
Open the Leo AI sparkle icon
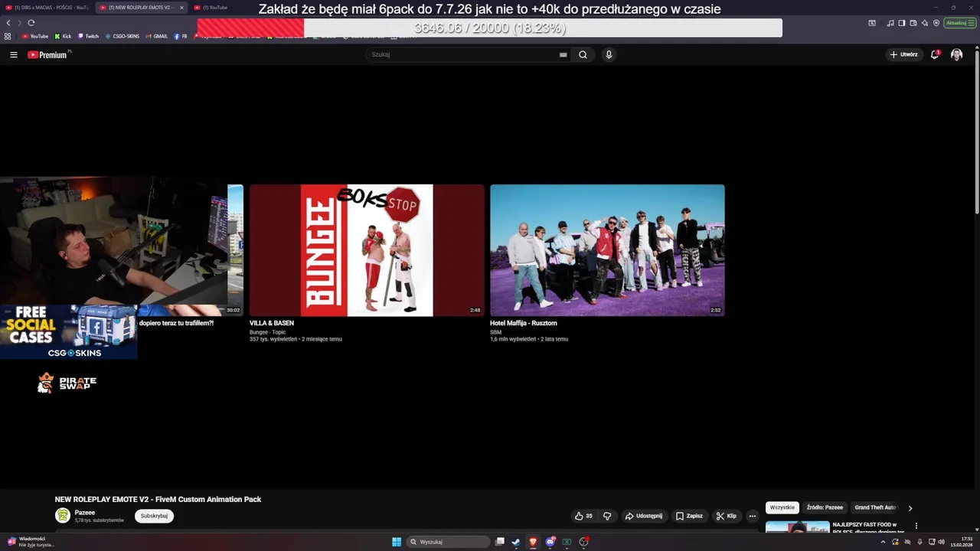click(x=925, y=23)
